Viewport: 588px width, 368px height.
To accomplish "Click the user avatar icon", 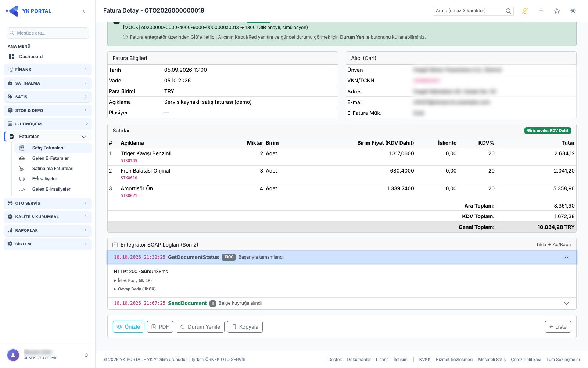I will (13, 355).
